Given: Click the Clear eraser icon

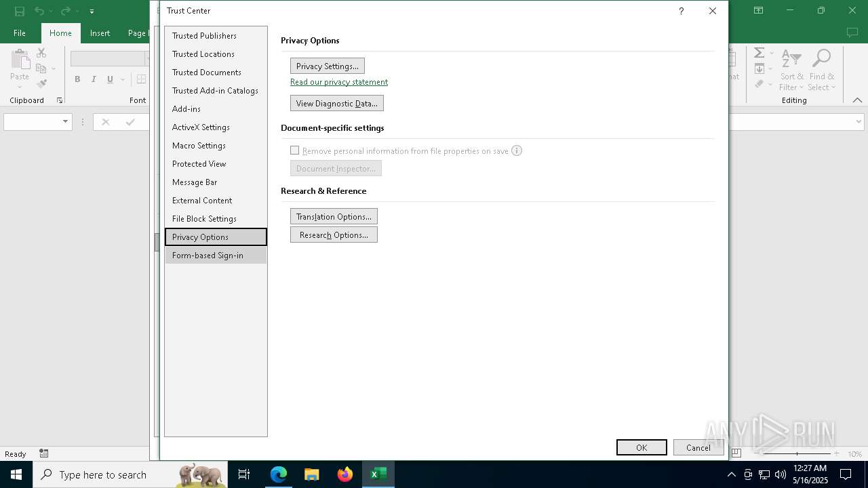Looking at the screenshot, I should [759, 84].
